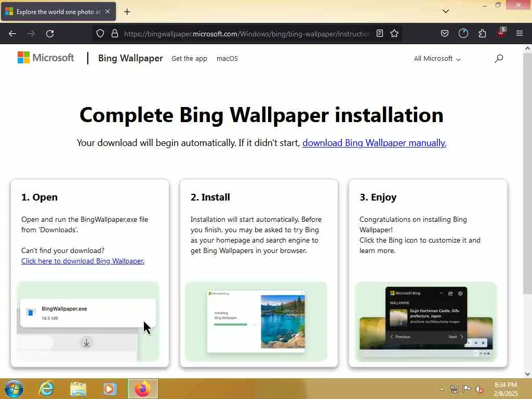Click the scrollbar up arrow
This screenshot has width=532, height=399.
(527, 48)
